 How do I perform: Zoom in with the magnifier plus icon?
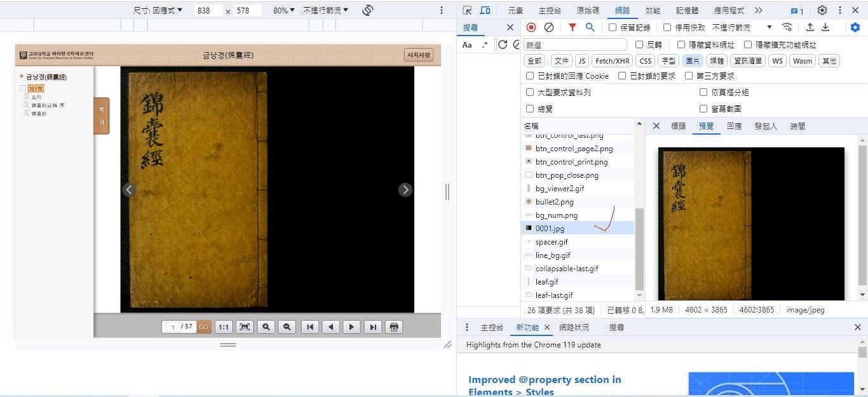click(266, 327)
